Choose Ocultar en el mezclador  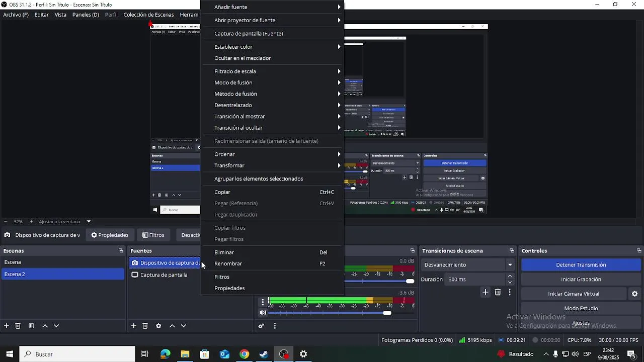(272, 58)
